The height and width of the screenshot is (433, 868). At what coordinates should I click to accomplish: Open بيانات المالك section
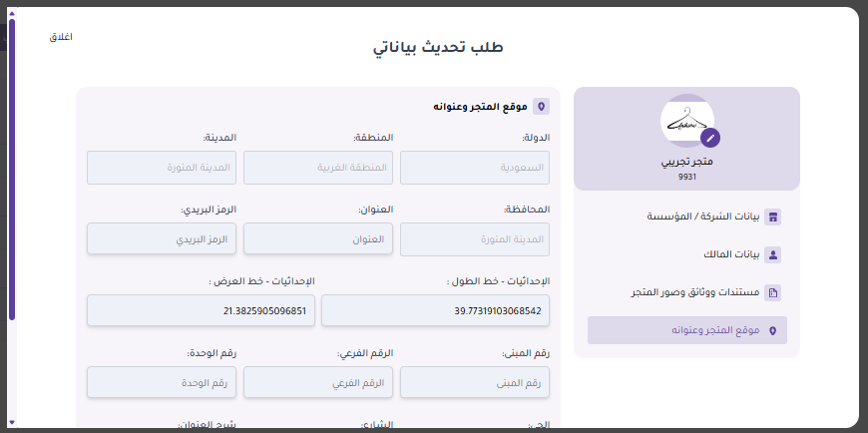coord(718,254)
